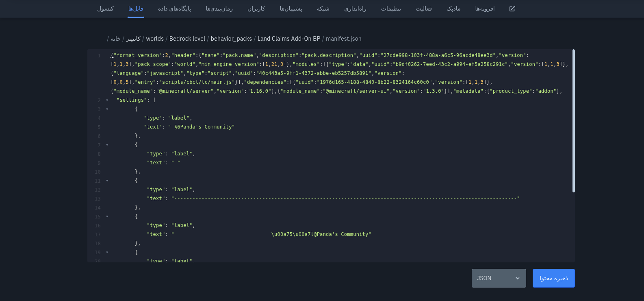Screen dimensions: 644x301
Task: Open behavior_packs breadcrumb link
Action: [231, 39]
